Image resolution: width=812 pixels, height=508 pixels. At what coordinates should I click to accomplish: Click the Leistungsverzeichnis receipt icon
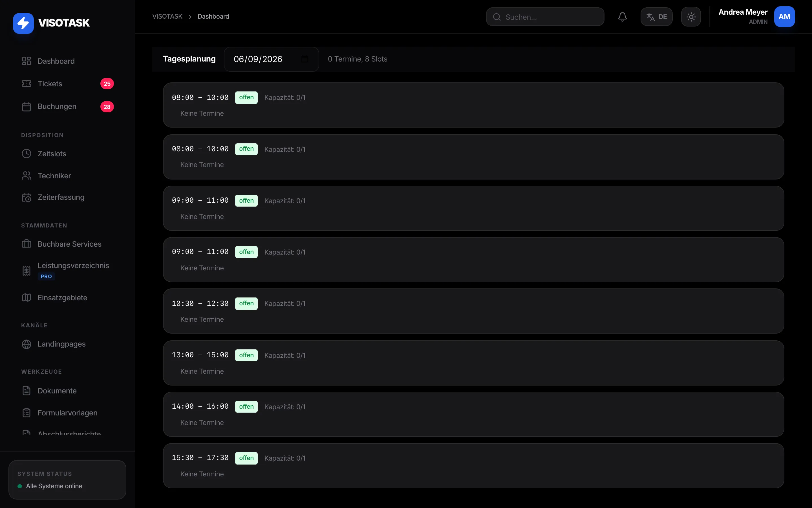[x=27, y=271]
